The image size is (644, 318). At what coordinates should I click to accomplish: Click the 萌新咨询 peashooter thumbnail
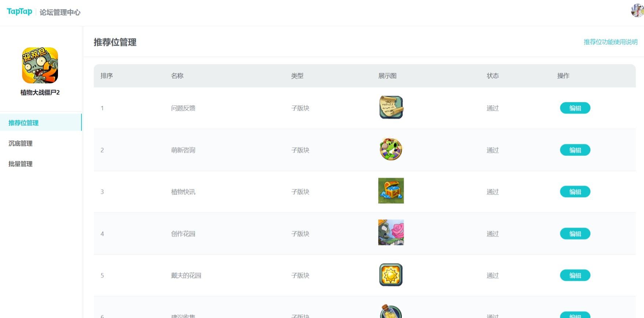[391, 149]
